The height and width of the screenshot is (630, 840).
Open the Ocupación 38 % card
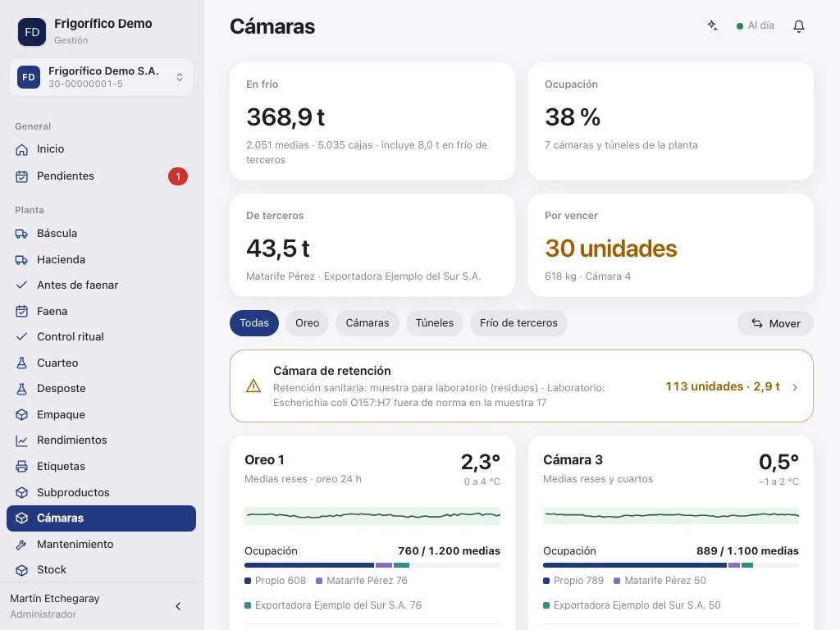coord(671,121)
